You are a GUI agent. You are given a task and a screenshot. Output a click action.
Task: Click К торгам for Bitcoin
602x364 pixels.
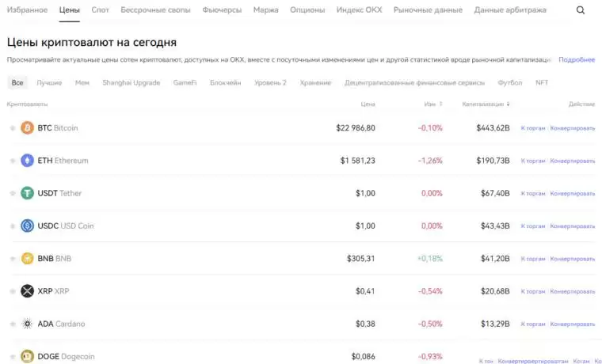point(532,128)
